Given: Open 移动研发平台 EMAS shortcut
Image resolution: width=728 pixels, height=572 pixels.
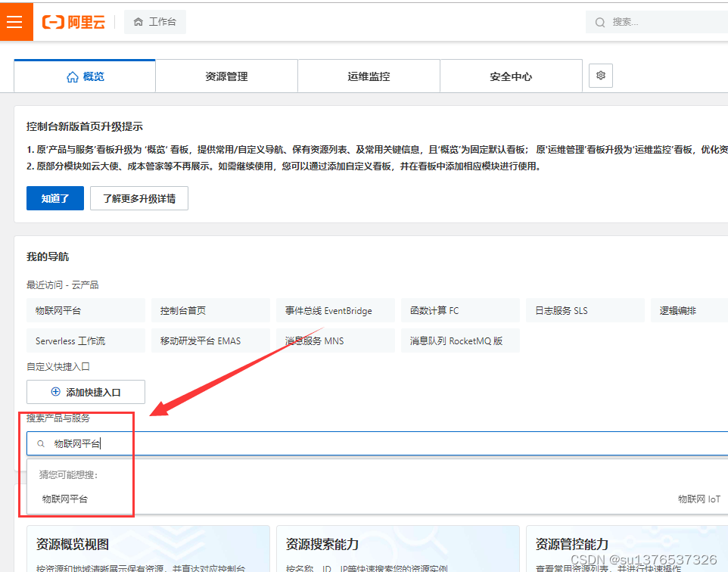Looking at the screenshot, I should 211,340.
